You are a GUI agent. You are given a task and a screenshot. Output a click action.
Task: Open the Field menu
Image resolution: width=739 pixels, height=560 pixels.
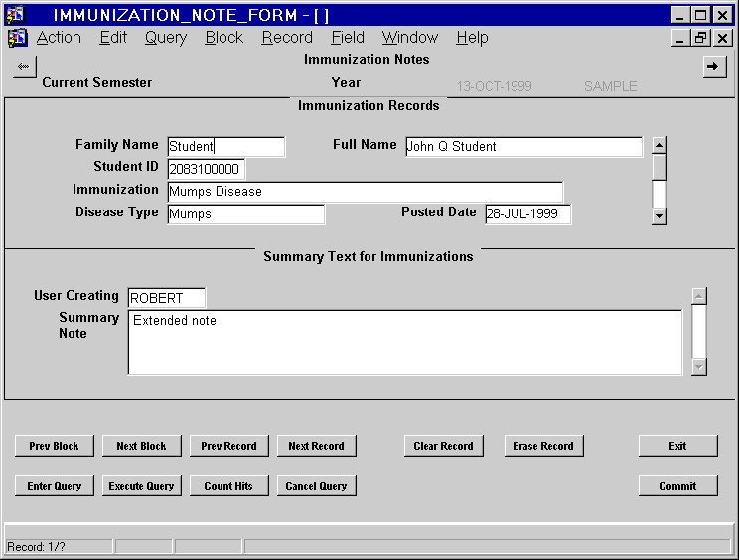[348, 37]
